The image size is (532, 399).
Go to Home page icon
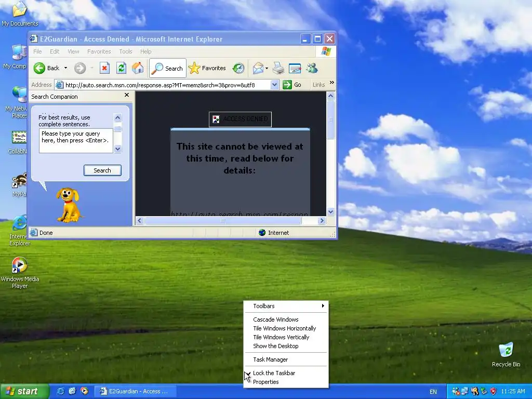pos(138,68)
